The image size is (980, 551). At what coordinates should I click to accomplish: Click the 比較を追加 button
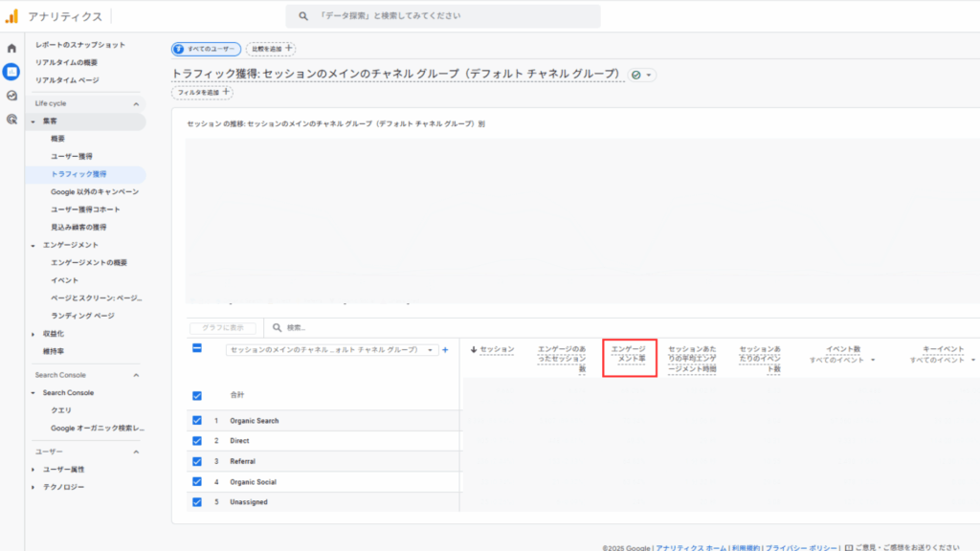pyautogui.click(x=271, y=49)
